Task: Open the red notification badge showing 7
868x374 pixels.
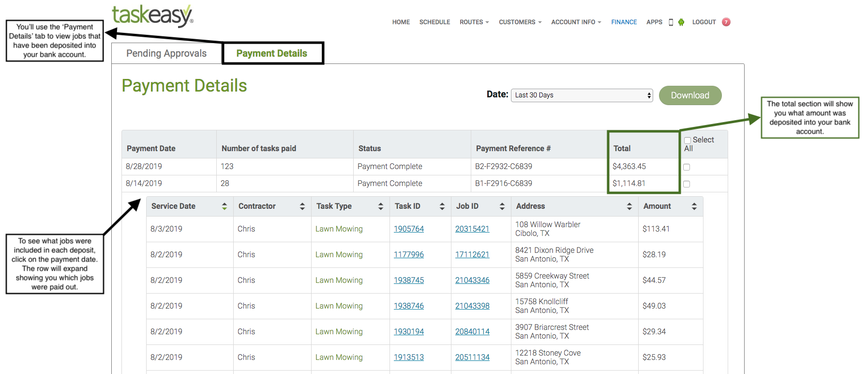Action: (726, 22)
